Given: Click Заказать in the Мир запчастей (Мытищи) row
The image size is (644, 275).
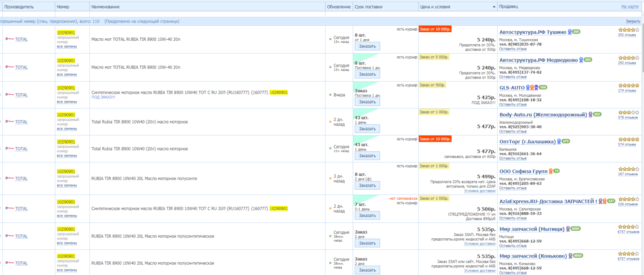Looking at the screenshot, I should click(367, 243).
